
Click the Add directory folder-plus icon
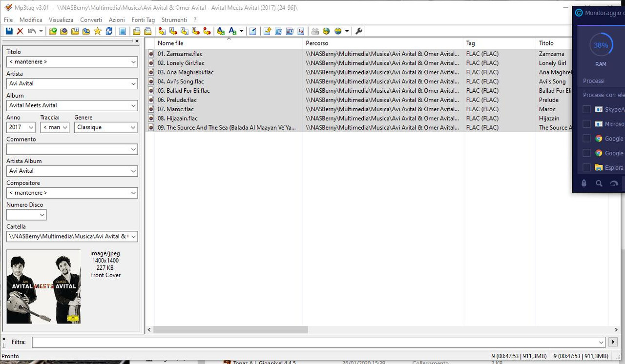point(64,31)
